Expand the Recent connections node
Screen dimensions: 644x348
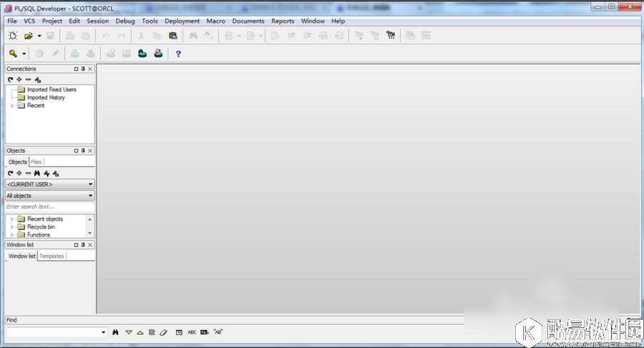[12, 106]
